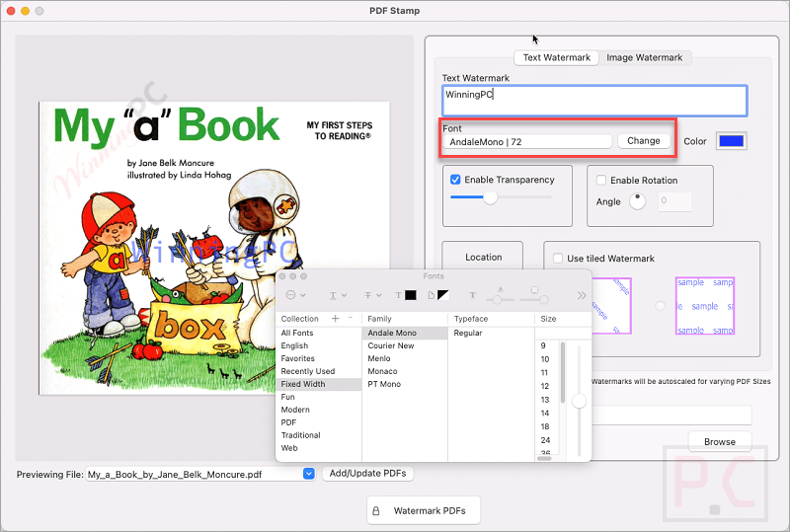Viewport: 790px width, 532px height.
Task: Click the Watermark PDFs button
Action: (x=424, y=510)
